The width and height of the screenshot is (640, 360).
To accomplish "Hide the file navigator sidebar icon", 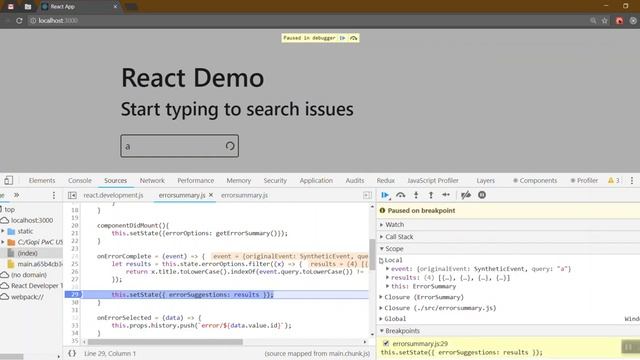I will (72, 195).
